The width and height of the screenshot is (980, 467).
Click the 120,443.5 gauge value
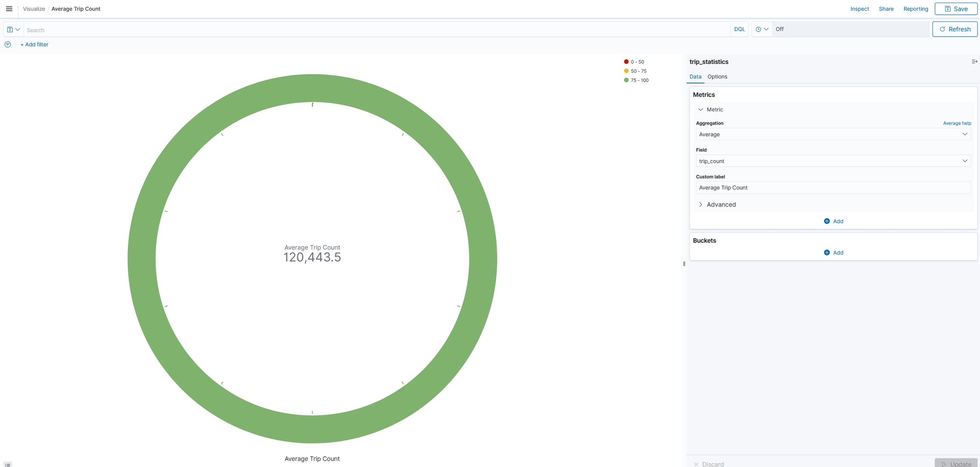coord(312,257)
